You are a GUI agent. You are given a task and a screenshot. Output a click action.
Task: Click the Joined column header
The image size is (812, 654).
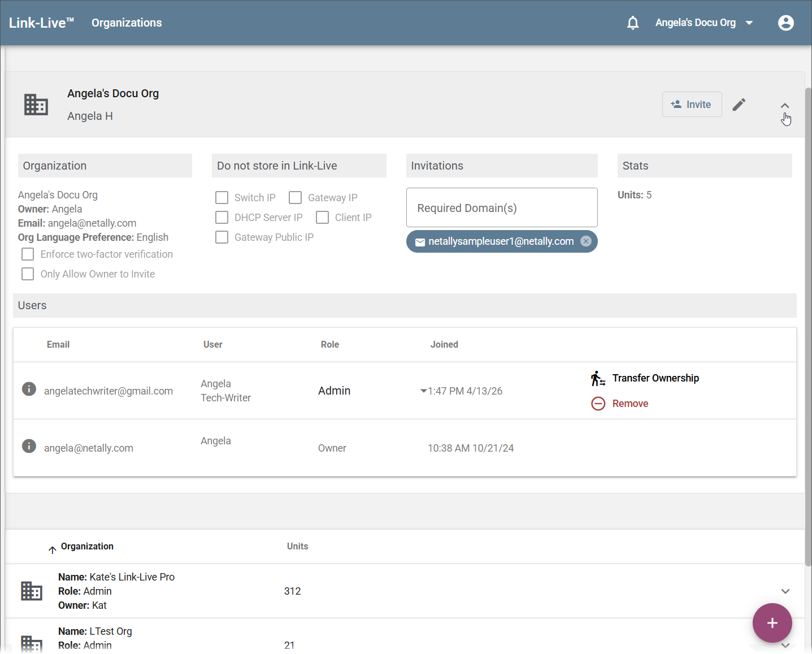click(444, 344)
